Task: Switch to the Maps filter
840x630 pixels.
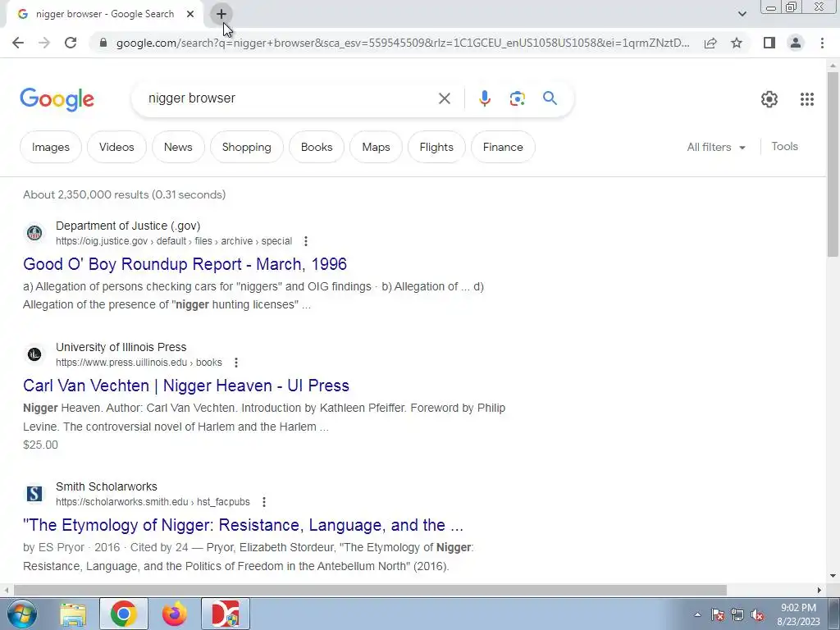Action: [376, 147]
